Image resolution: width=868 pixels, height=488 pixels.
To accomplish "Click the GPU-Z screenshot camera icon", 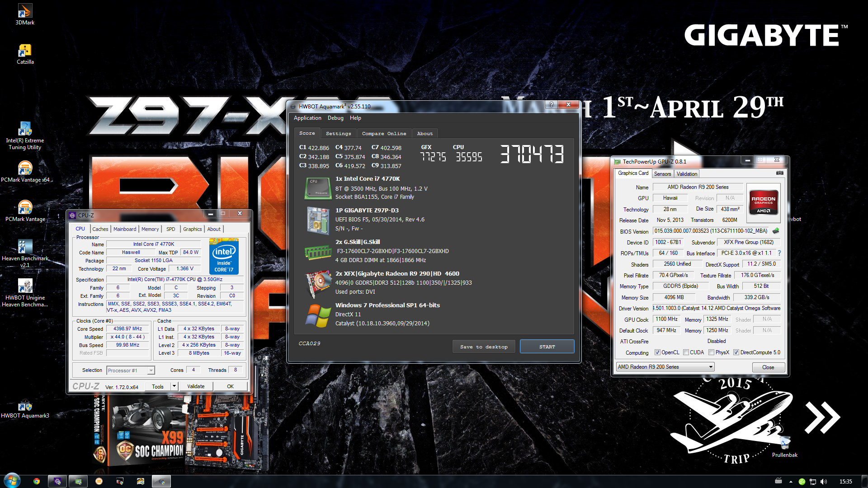I will [780, 173].
